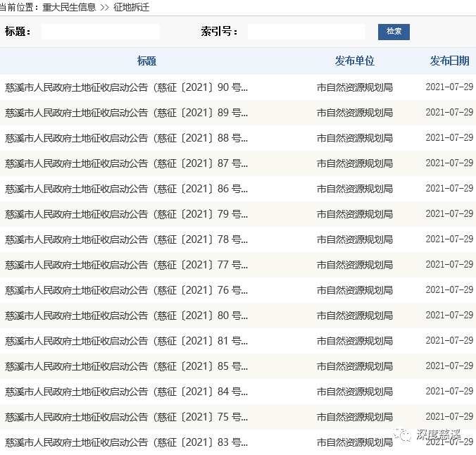
Task: Click the 标题 column header
Action: point(146,61)
